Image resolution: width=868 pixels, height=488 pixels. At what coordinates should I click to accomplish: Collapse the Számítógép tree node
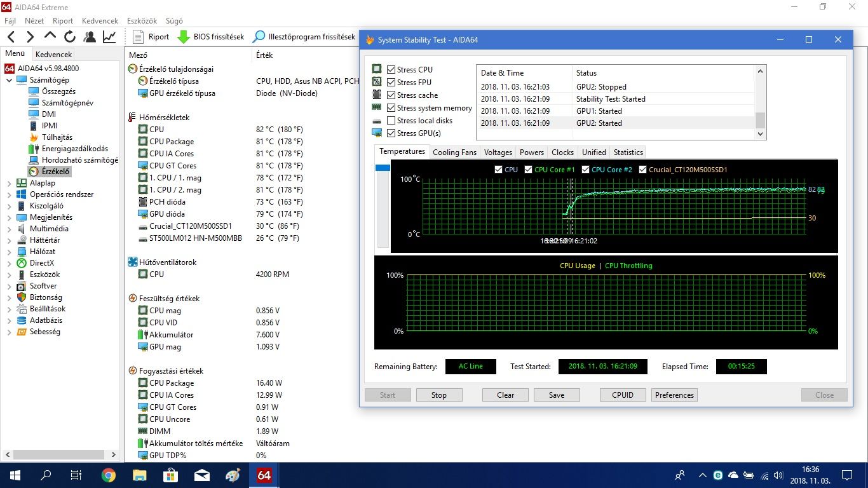click(x=9, y=80)
